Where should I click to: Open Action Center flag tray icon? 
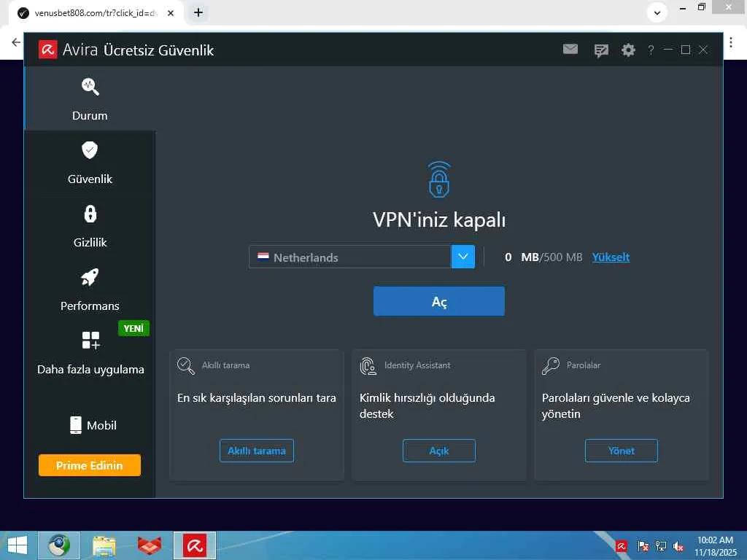click(643, 546)
